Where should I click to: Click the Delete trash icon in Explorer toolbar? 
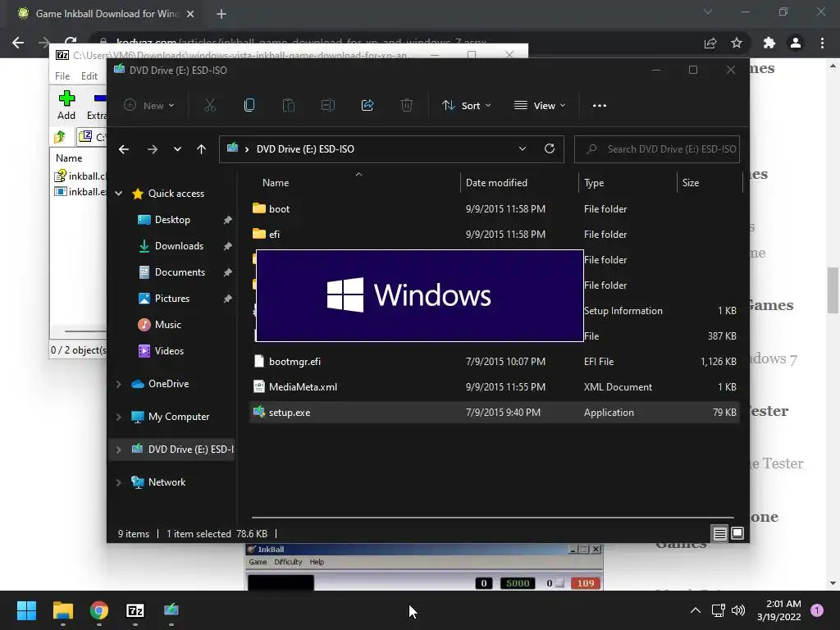pos(407,106)
